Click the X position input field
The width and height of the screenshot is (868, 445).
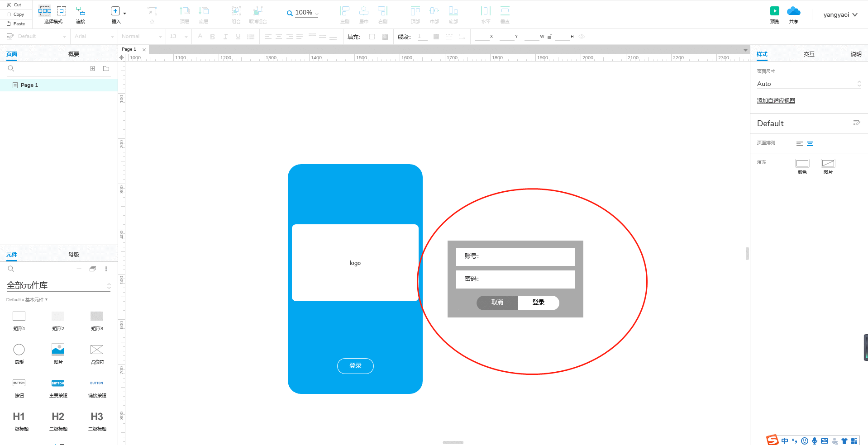tap(482, 37)
